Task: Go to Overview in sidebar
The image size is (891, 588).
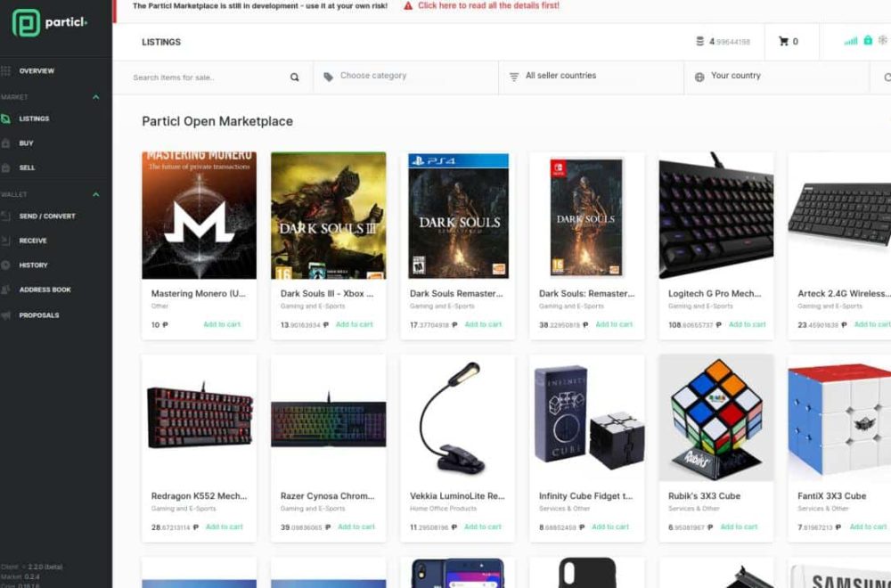Action: 37,71
